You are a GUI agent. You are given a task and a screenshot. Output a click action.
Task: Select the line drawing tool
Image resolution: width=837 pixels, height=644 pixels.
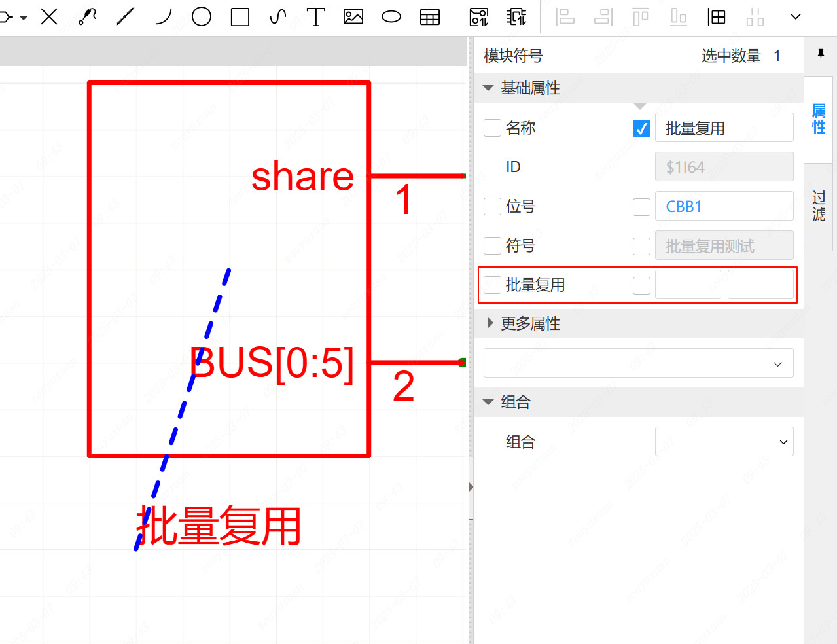coord(126,17)
